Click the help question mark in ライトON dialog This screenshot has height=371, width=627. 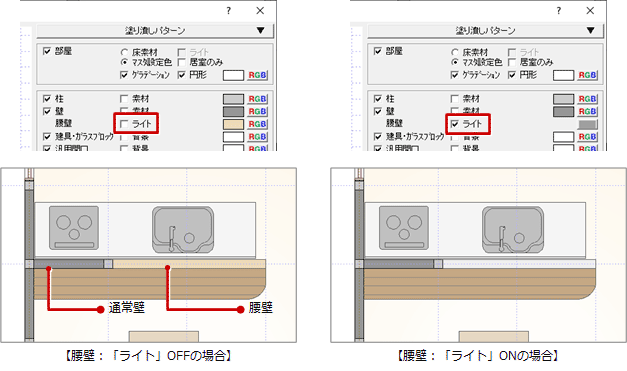pos(559,11)
